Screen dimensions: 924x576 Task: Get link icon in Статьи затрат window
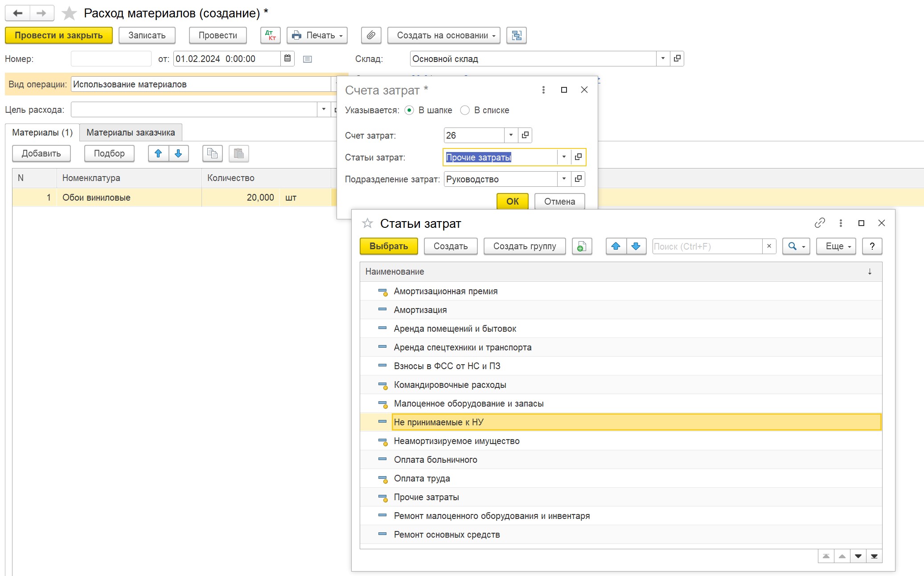(820, 223)
